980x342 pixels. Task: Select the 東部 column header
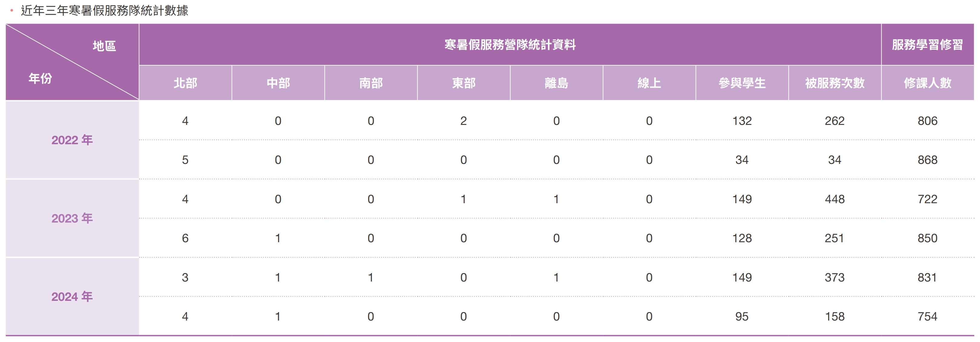click(x=463, y=83)
